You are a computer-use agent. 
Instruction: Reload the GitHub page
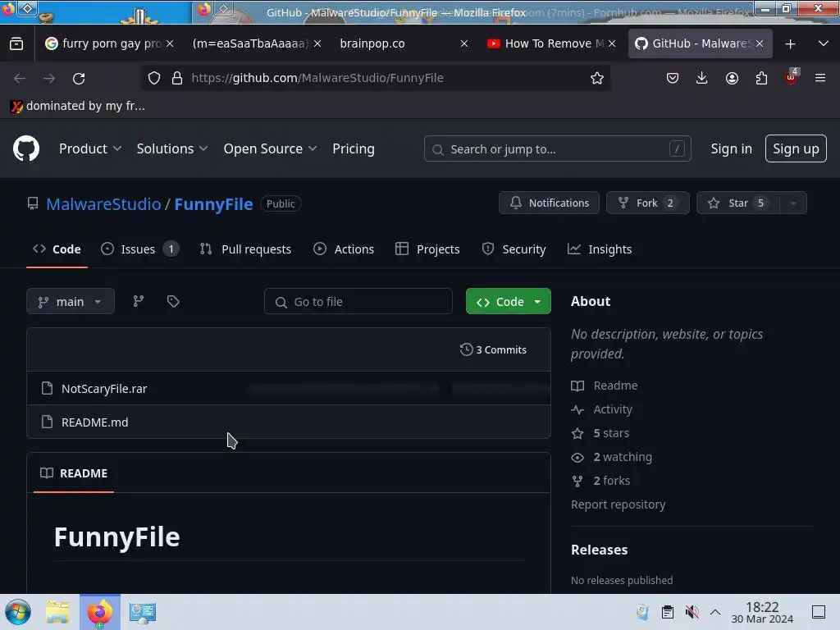tap(79, 78)
